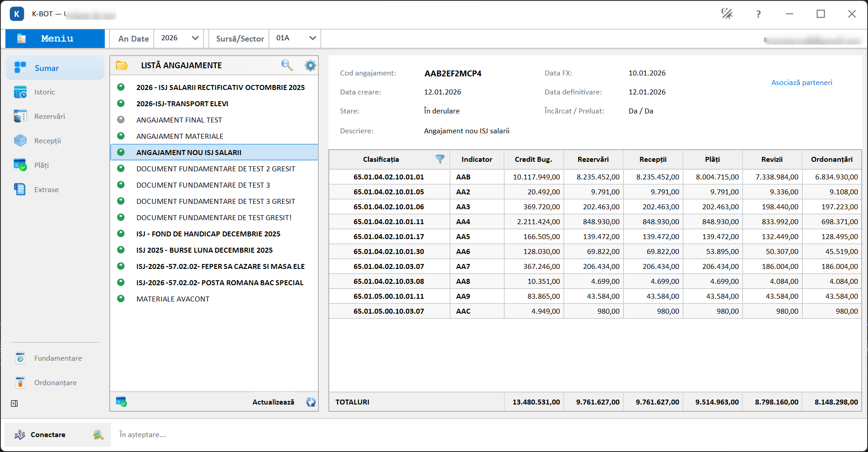Open the help question mark icon
Screen dimensions: 868x452
[758, 14]
